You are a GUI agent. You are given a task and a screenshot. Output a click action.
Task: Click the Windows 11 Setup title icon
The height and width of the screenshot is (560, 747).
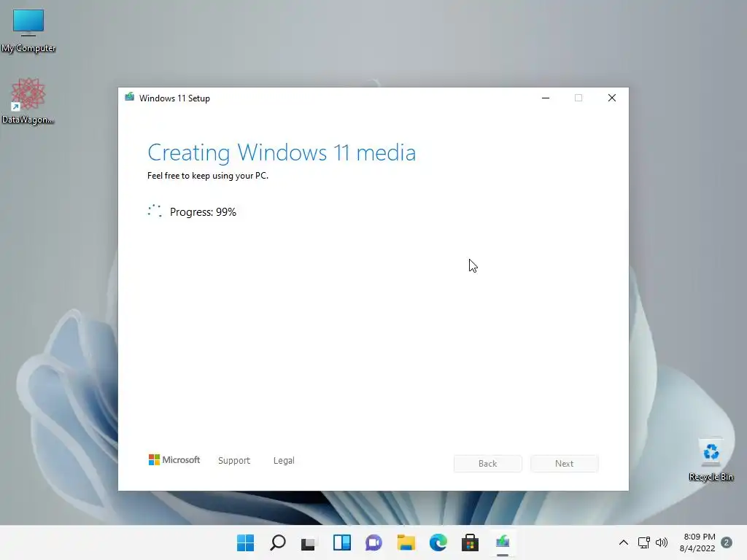(129, 97)
